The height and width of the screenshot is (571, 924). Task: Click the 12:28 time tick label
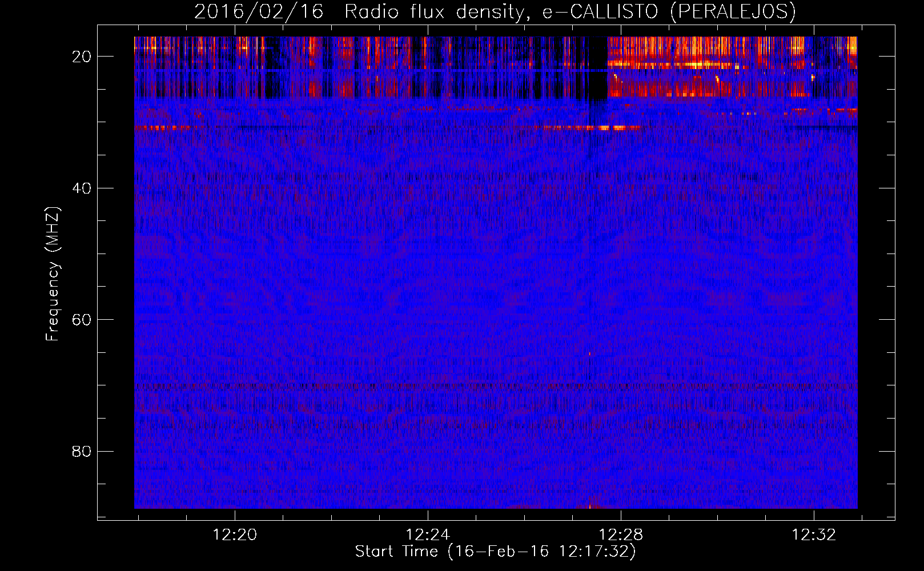point(621,535)
